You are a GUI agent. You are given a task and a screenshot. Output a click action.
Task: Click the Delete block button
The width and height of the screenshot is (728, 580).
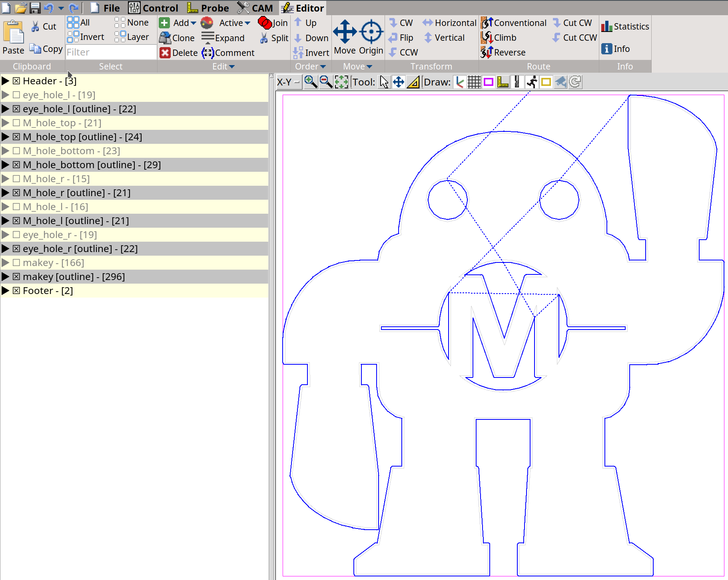(179, 53)
